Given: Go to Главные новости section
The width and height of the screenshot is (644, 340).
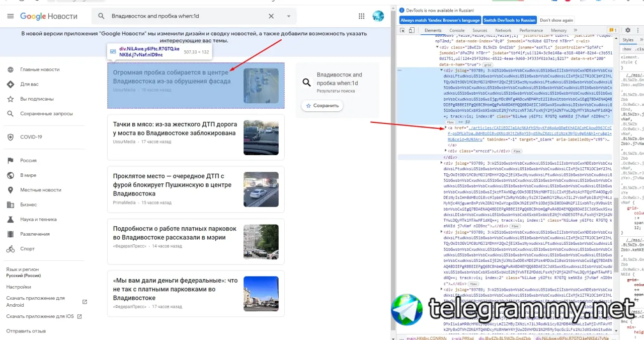Looking at the screenshot, I should (40, 70).
